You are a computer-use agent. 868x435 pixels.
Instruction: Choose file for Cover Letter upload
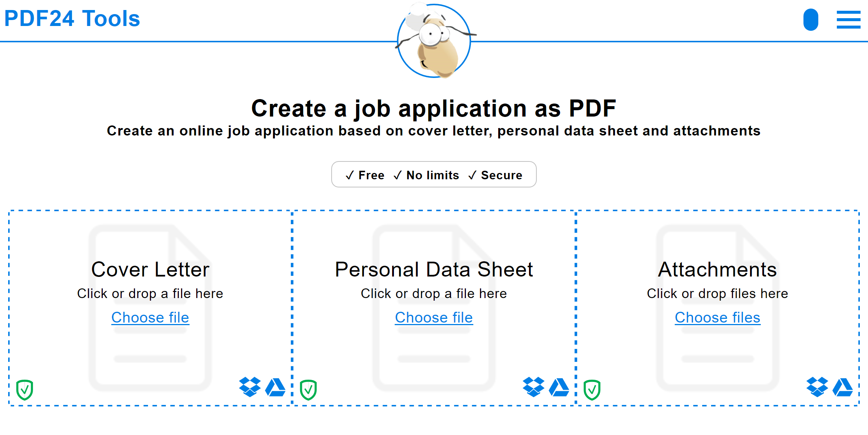149,317
